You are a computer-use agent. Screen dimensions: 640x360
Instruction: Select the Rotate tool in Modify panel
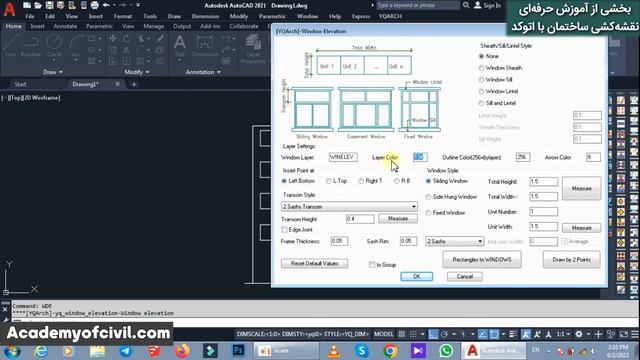127,39
